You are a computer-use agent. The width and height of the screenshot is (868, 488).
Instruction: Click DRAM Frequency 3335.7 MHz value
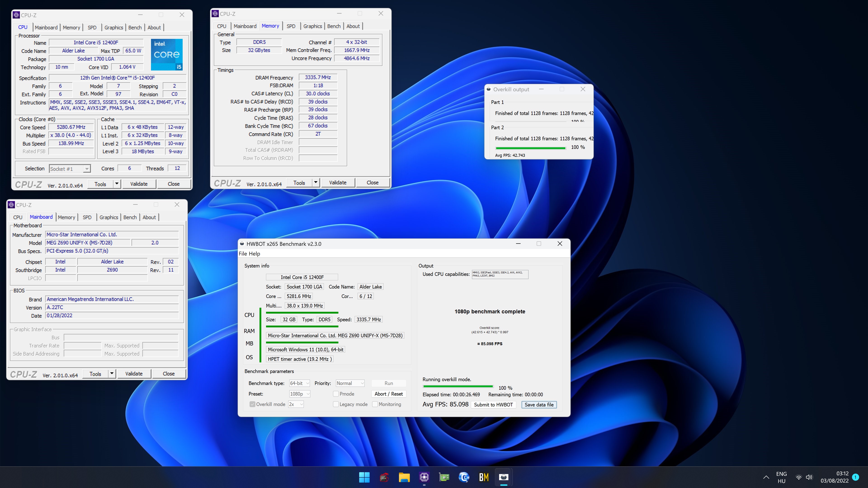(x=318, y=77)
